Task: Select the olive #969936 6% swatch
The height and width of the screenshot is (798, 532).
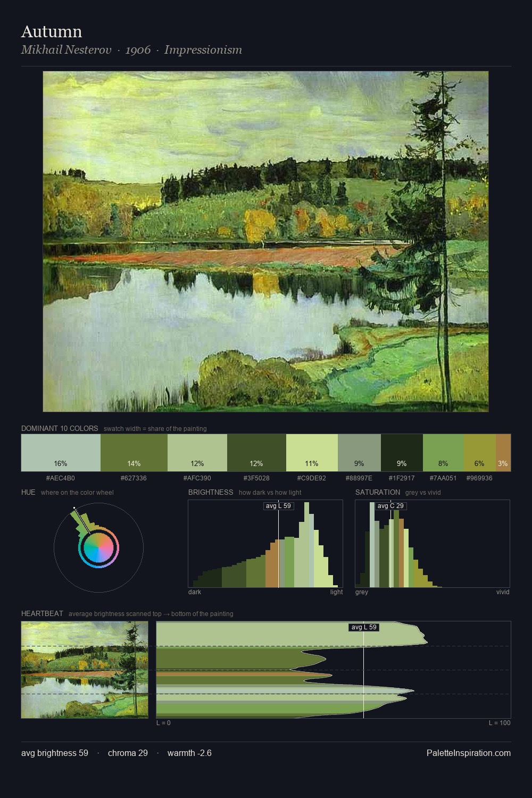Action: coord(480,453)
